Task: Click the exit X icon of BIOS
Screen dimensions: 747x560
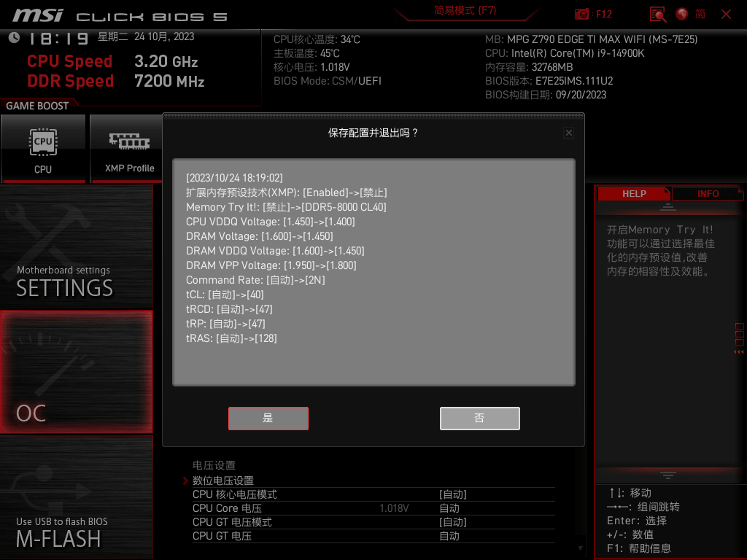Action: click(726, 15)
